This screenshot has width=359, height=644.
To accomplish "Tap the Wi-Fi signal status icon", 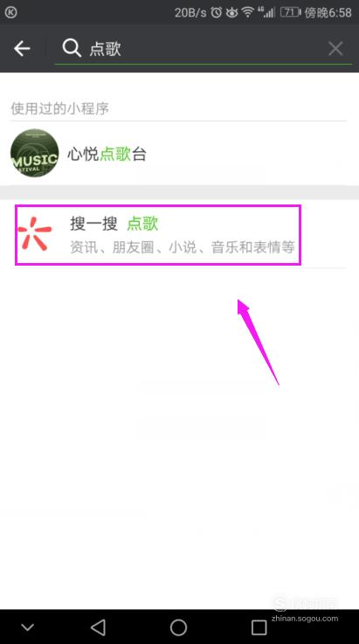I will pyautogui.click(x=248, y=12).
